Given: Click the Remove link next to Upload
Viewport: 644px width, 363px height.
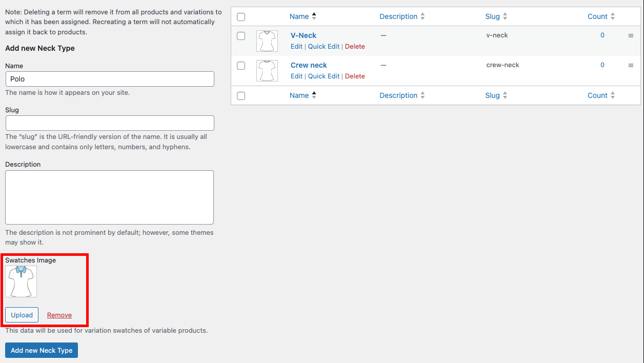Looking at the screenshot, I should pos(59,315).
